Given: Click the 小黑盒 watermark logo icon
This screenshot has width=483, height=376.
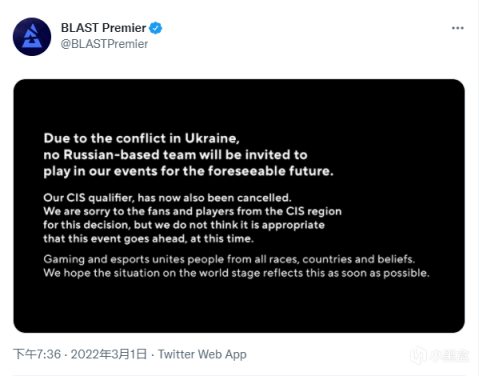Looking at the screenshot, I should click(x=418, y=355).
